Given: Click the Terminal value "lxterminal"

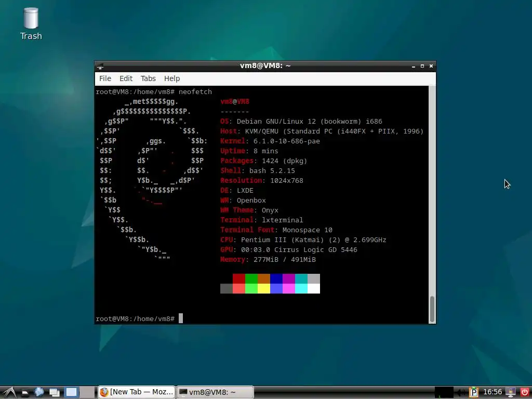Looking at the screenshot, I should (282, 220).
